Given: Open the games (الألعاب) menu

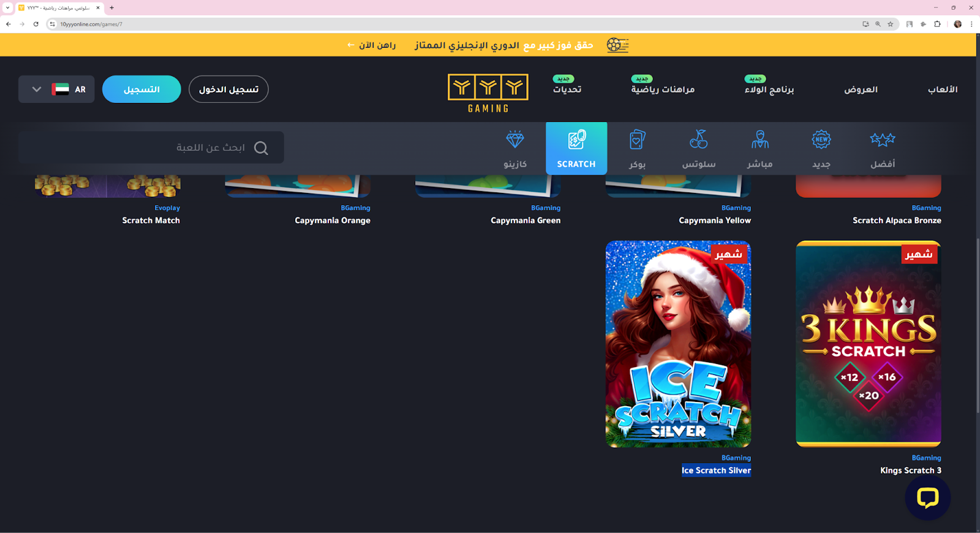Looking at the screenshot, I should click(x=943, y=89).
